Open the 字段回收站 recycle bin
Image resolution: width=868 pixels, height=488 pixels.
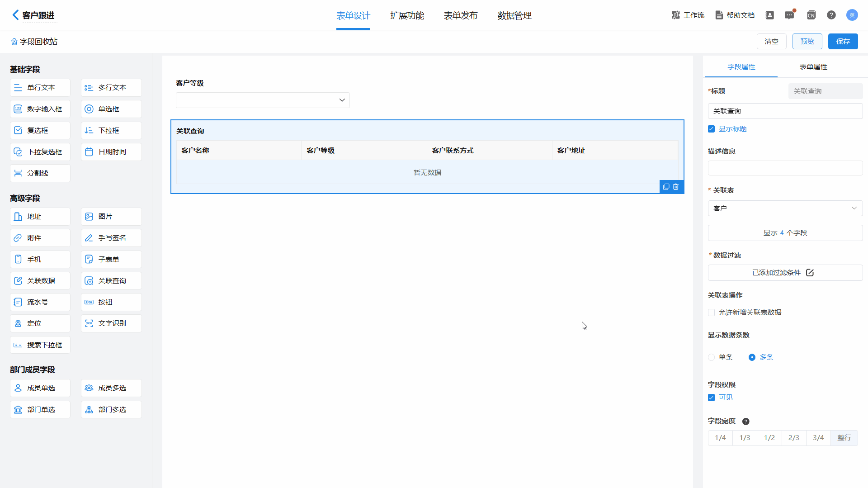(x=34, y=42)
